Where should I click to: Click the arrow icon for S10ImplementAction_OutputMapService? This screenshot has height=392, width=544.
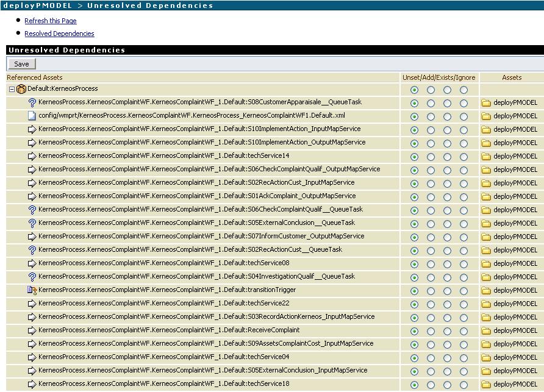(32, 143)
